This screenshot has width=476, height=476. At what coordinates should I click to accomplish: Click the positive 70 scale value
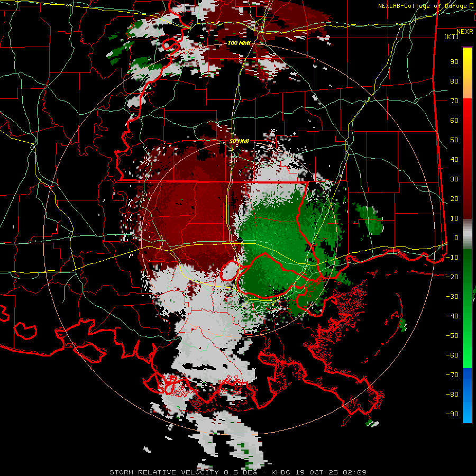point(454,101)
